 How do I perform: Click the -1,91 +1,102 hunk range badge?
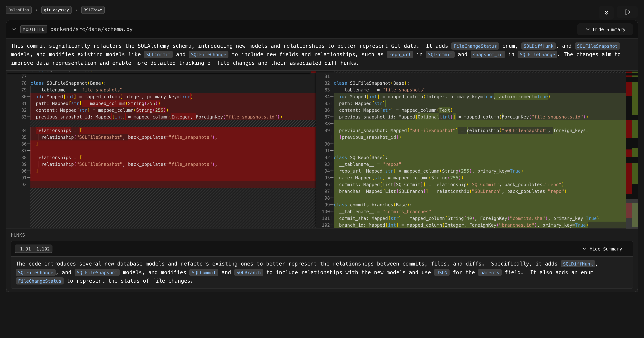pos(33,249)
